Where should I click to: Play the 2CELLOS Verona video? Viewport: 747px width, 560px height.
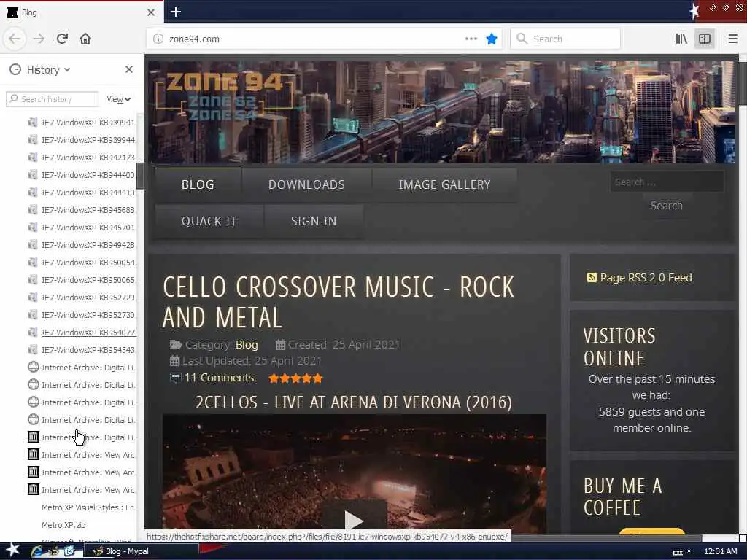354,520
